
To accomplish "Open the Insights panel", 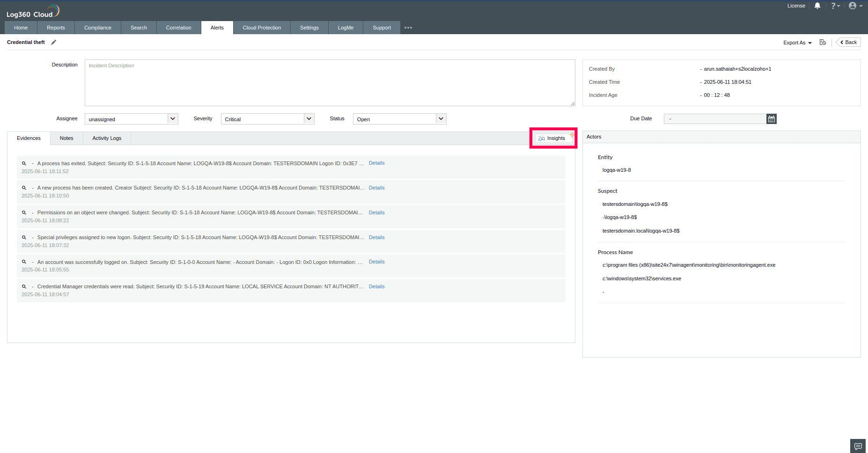I will [x=553, y=138].
